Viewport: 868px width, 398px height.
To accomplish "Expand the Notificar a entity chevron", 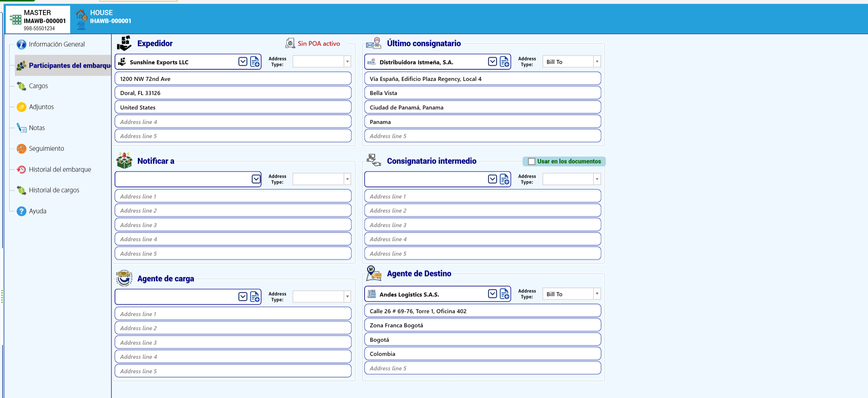I will pos(256,179).
